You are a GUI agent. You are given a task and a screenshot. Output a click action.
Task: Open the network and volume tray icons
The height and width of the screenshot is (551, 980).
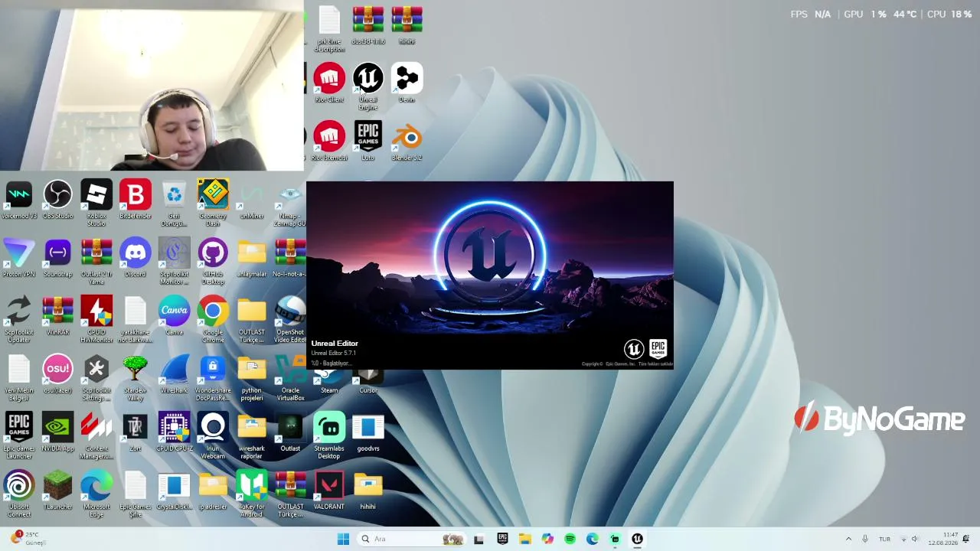909,539
